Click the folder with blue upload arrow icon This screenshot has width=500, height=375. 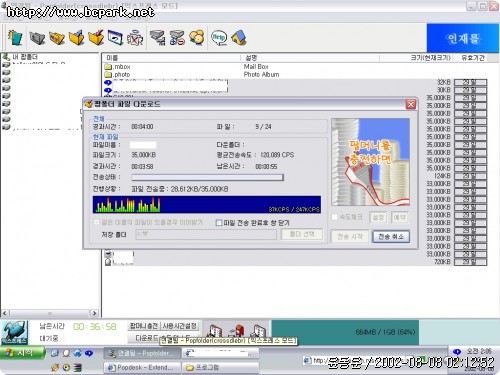click(77, 38)
